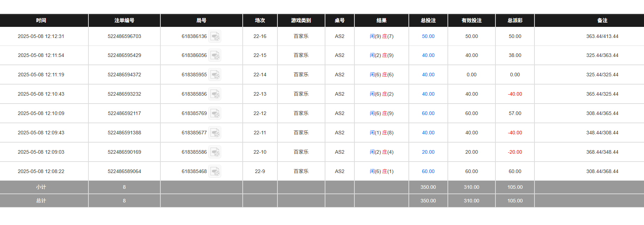View replay icon next to 618385955
644x225 pixels.
click(x=215, y=75)
